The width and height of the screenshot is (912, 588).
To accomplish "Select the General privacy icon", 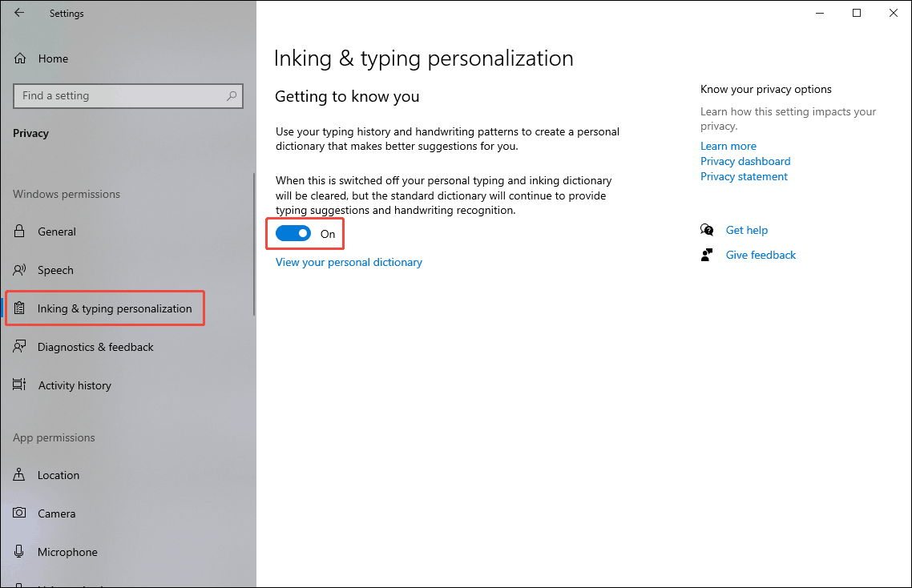I will pyautogui.click(x=20, y=232).
